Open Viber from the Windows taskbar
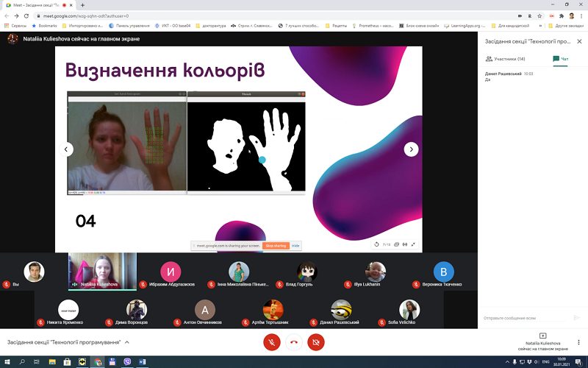588x368 pixels. tap(127, 362)
